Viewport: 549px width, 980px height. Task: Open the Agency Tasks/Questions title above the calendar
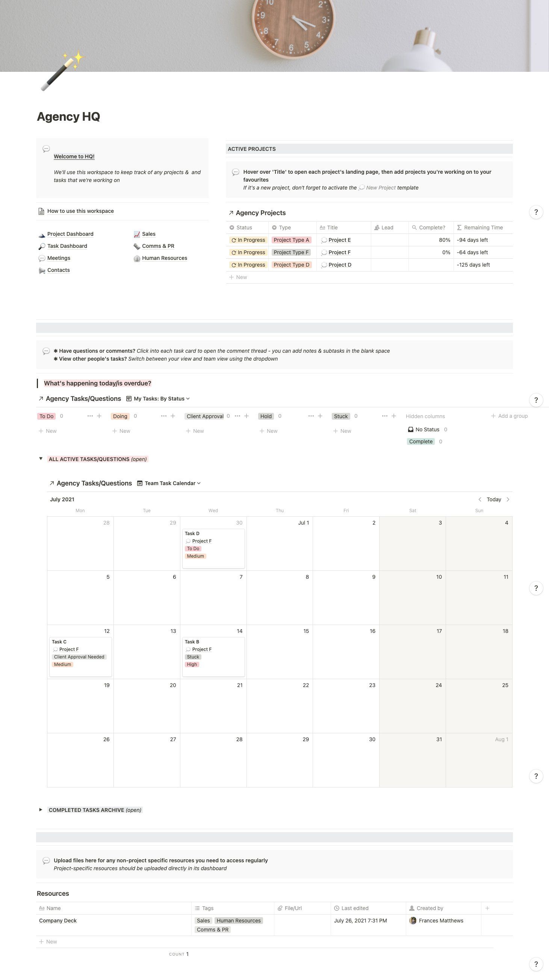pos(94,483)
